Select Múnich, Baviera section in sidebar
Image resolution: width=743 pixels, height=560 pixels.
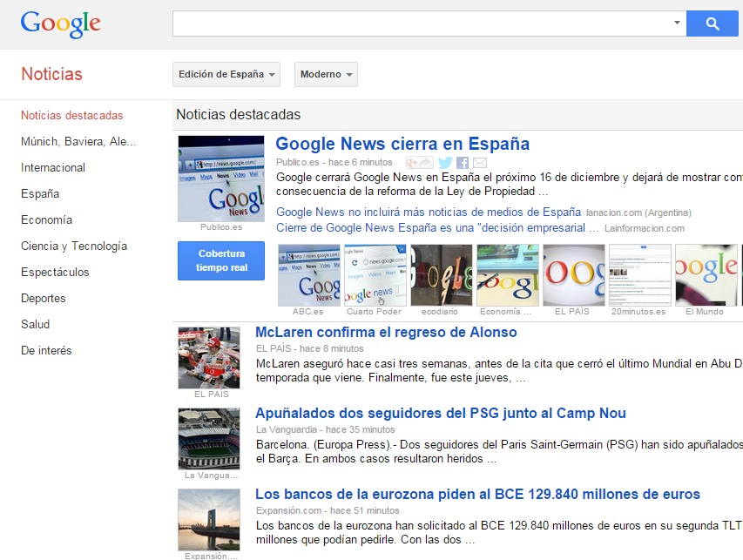(x=78, y=141)
